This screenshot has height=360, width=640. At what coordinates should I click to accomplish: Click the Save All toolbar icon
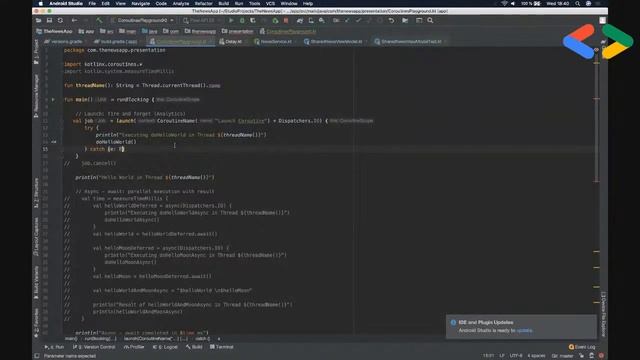point(49,20)
